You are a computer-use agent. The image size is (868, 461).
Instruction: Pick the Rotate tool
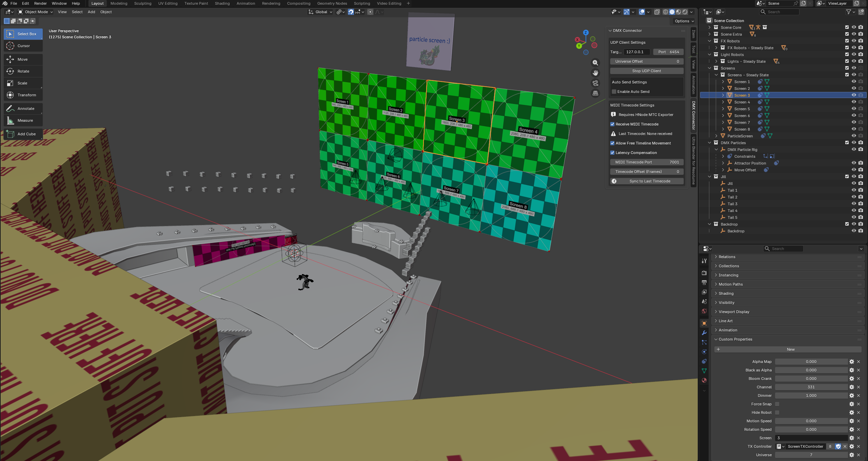coord(23,71)
